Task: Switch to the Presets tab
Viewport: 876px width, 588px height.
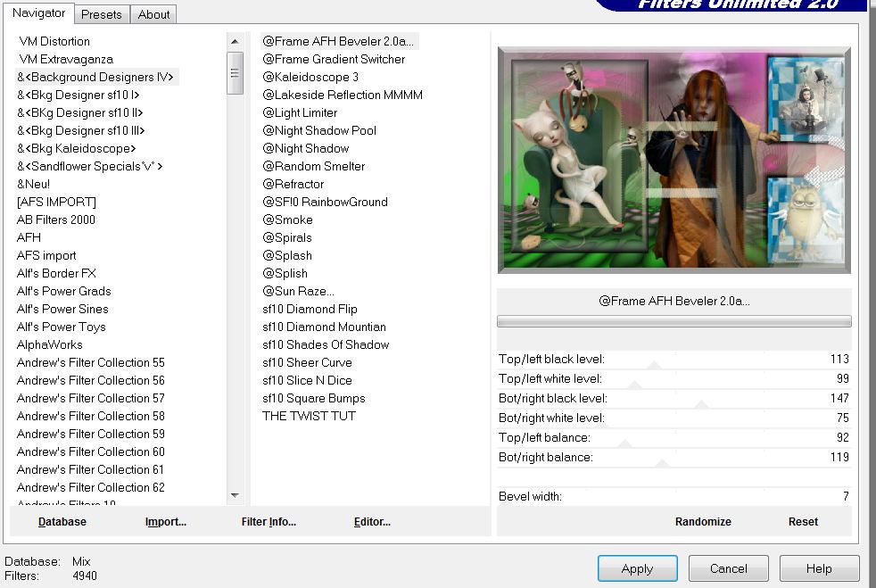Action: pos(101,14)
